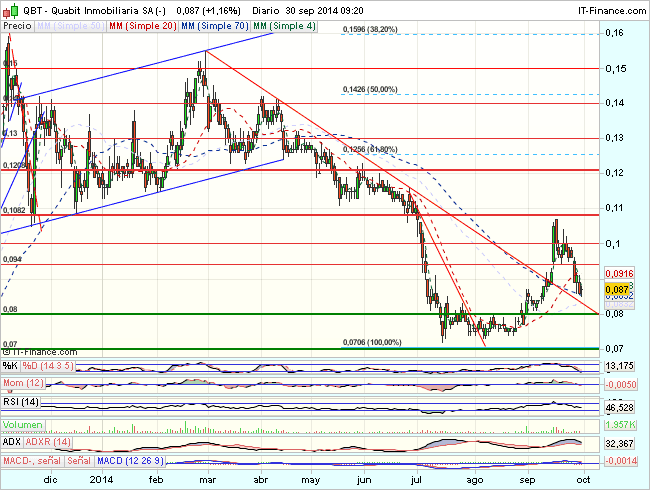
Task: Click the -0,0050 momentum value
Action: coord(620,385)
